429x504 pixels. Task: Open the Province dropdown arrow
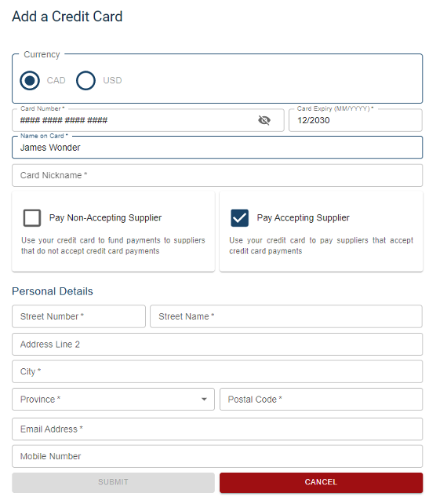[x=204, y=400]
